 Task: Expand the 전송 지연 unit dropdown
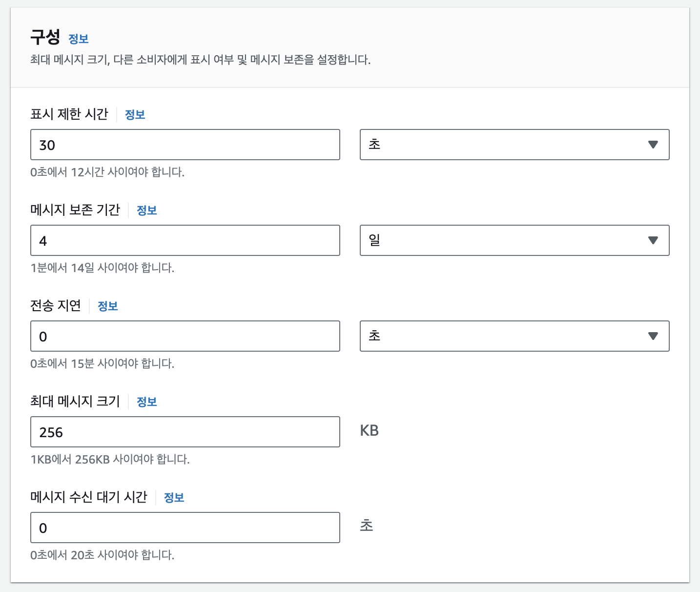(515, 336)
